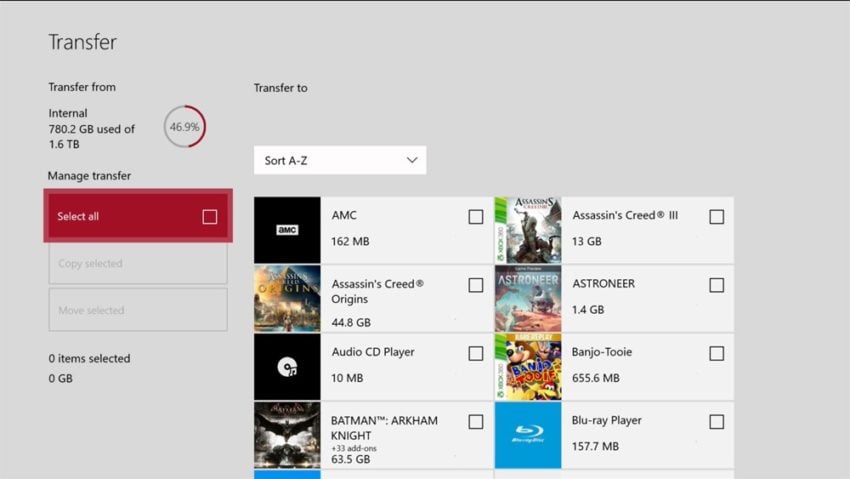Click the 162 MB size label
This screenshot has width=850, height=479.
click(x=350, y=241)
